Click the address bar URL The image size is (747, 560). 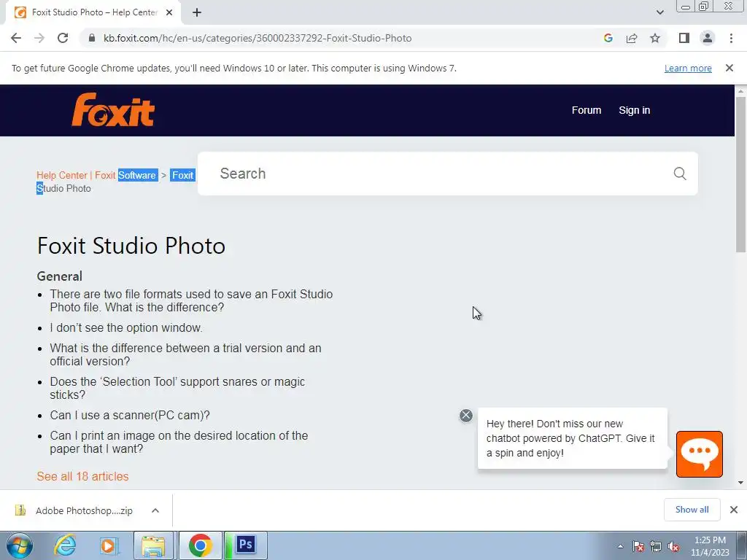[258, 38]
